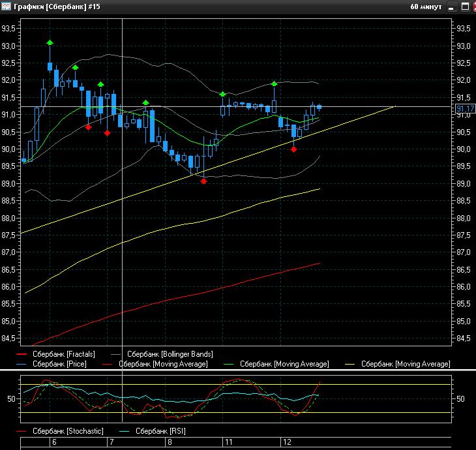The height and width of the screenshot is (450, 476).
Task: Minimize the Графики [Сбербанк] #15 window
Action: pos(451,7)
